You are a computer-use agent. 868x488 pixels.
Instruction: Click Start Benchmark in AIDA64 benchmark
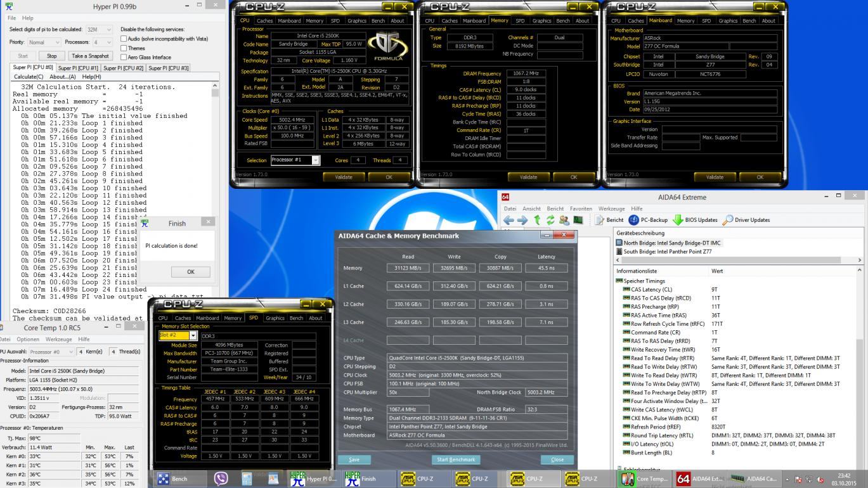456,459
